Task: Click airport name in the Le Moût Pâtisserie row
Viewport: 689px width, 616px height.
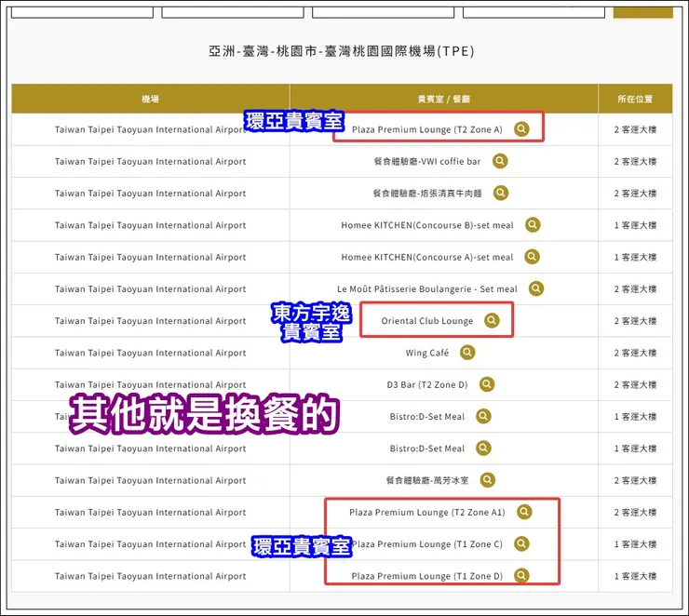Action: click(x=150, y=288)
